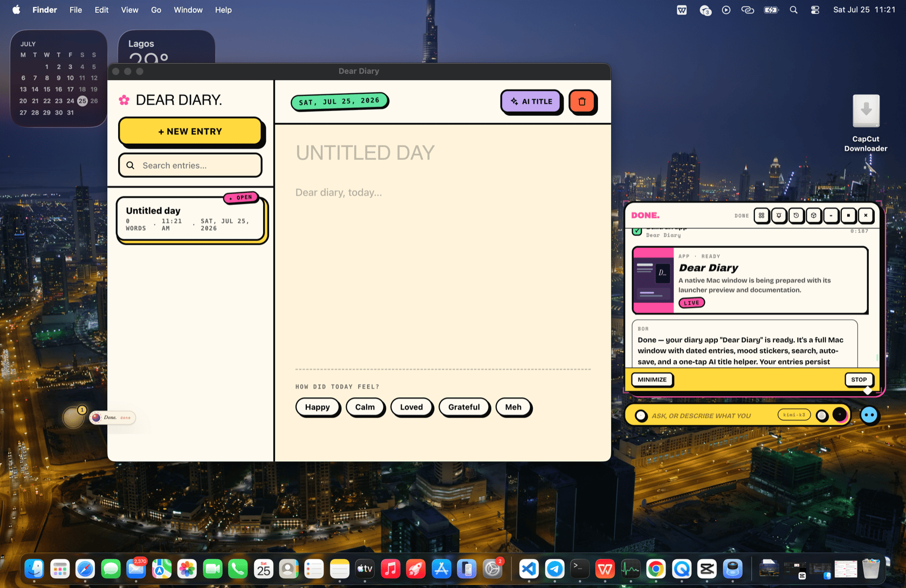
Task: Click the Search entries field
Action: pyautogui.click(x=190, y=165)
